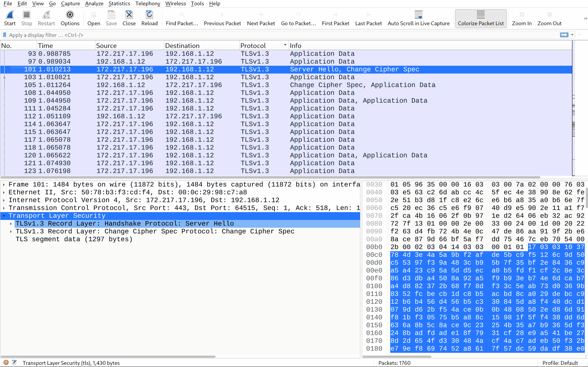Click the Profile: Default status entry
The image size is (588, 367).
pyautogui.click(x=560, y=363)
